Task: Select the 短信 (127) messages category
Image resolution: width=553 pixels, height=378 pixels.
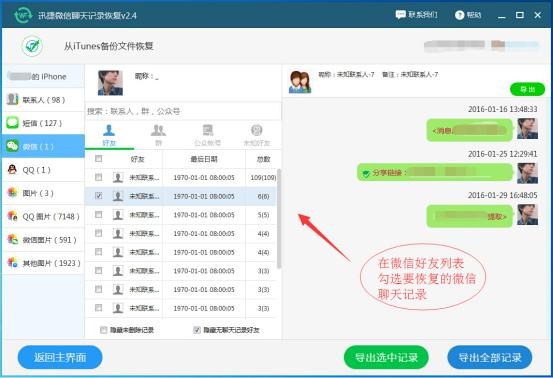Action: pyautogui.click(x=43, y=123)
